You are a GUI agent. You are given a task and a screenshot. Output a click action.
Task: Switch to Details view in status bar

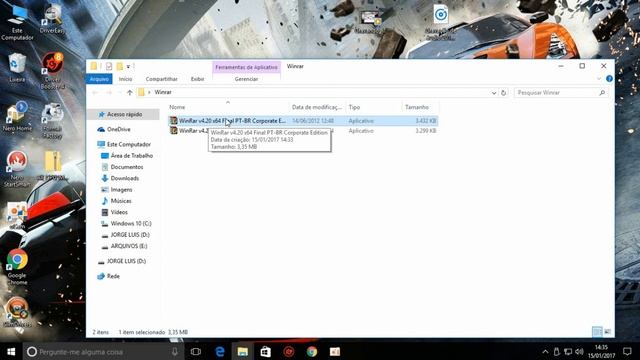(597, 332)
